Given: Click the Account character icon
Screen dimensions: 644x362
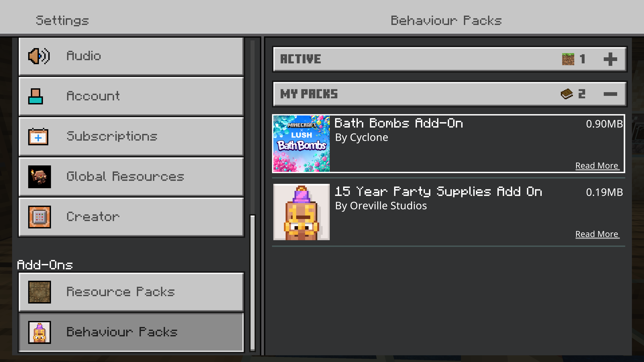Looking at the screenshot, I should [36, 96].
